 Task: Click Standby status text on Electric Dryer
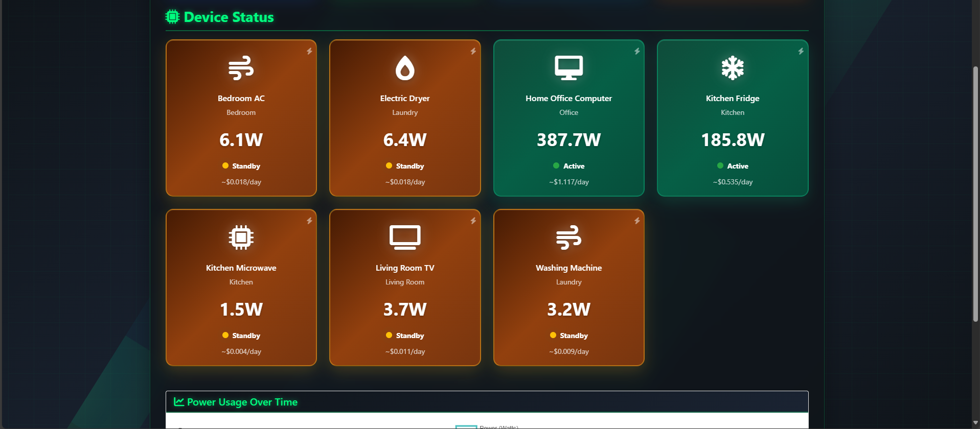pyautogui.click(x=410, y=166)
